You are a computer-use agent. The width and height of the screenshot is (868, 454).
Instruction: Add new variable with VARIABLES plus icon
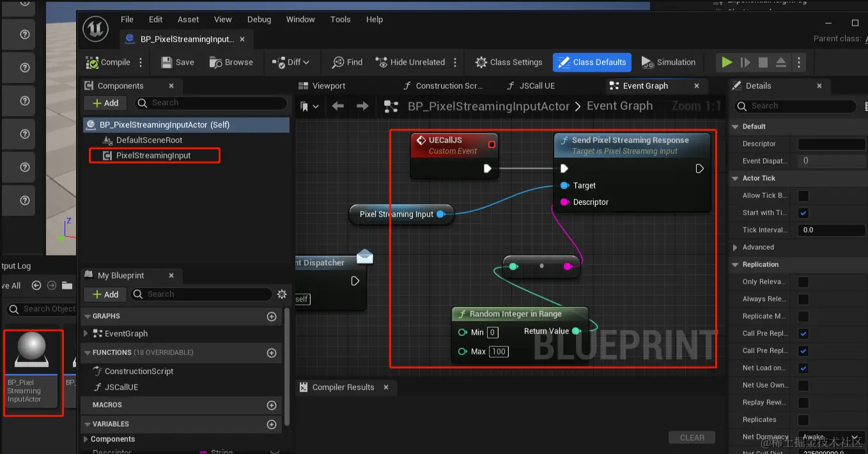[272, 424]
